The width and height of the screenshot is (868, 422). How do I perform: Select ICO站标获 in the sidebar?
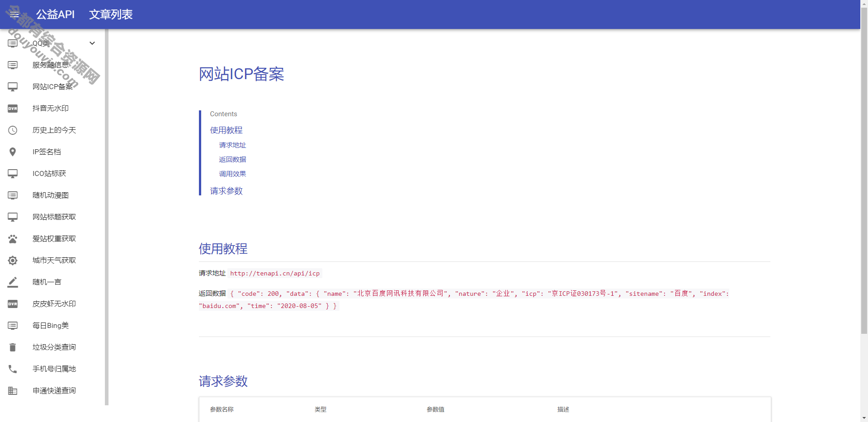click(x=49, y=174)
